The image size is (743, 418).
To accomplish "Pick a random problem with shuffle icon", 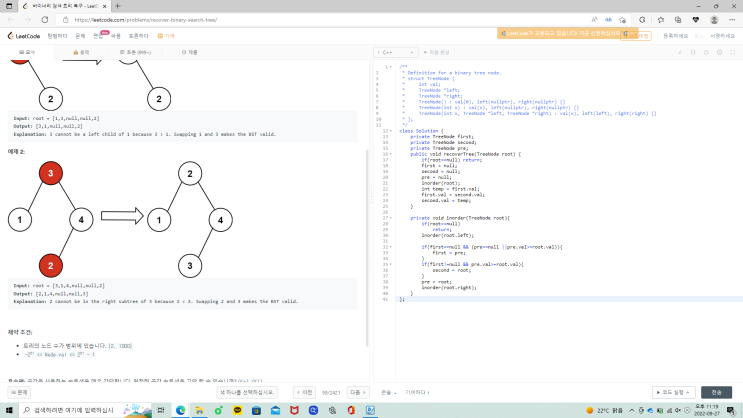I will click(224, 393).
